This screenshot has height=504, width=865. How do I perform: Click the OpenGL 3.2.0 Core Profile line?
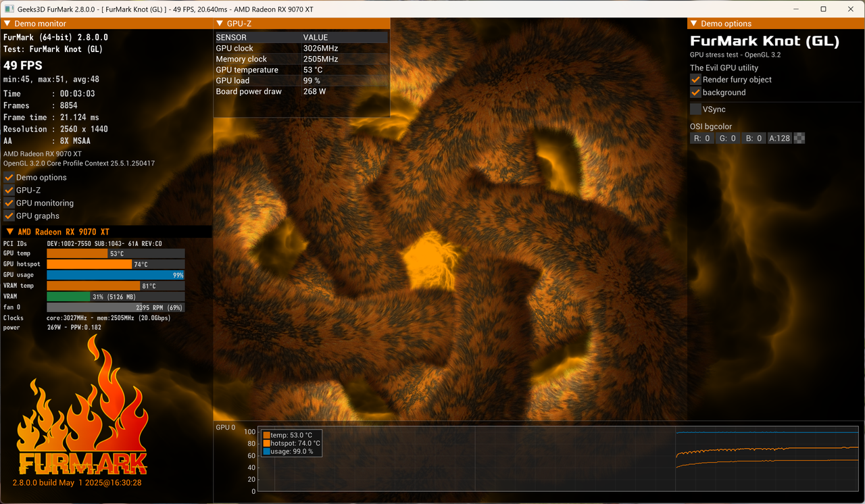point(79,163)
